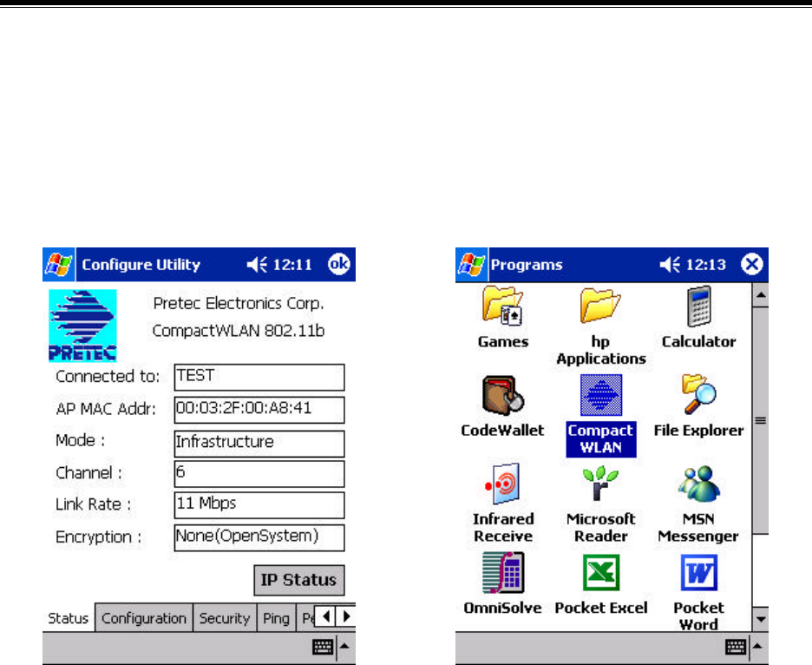Launch the Calculator program

tap(698, 306)
